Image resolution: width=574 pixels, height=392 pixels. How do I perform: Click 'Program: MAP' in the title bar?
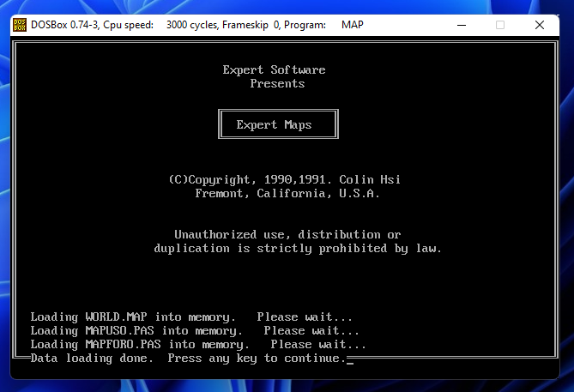click(x=326, y=25)
